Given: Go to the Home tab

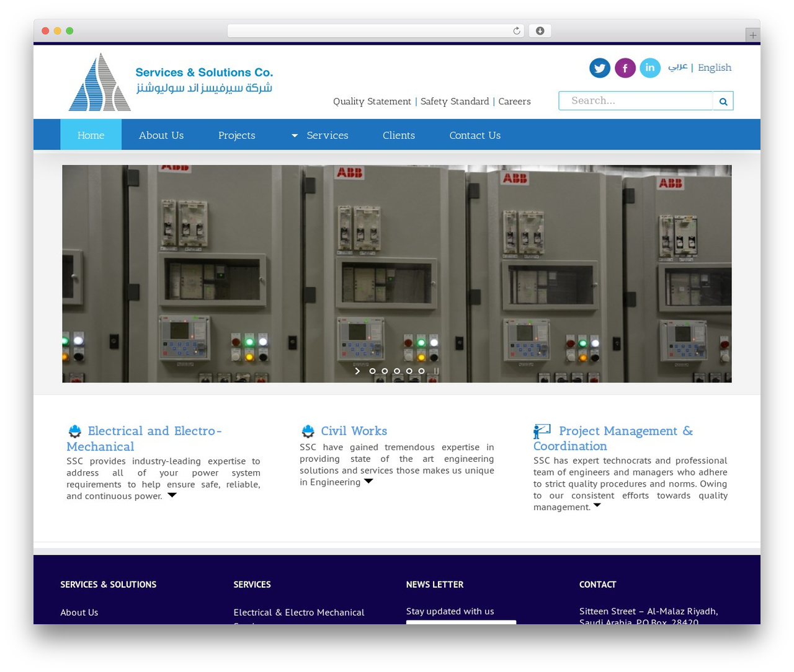Looking at the screenshot, I should (x=91, y=135).
